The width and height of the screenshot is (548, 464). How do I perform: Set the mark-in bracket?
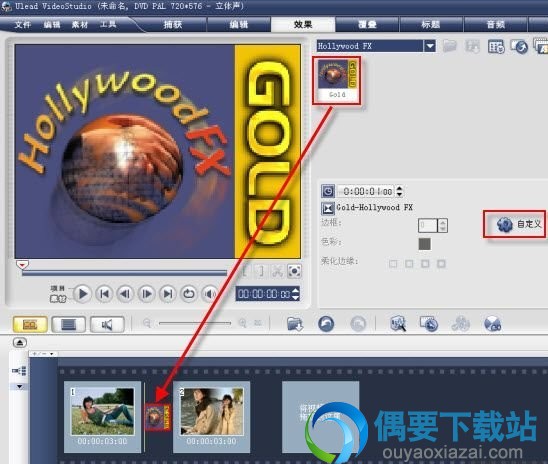point(245,271)
